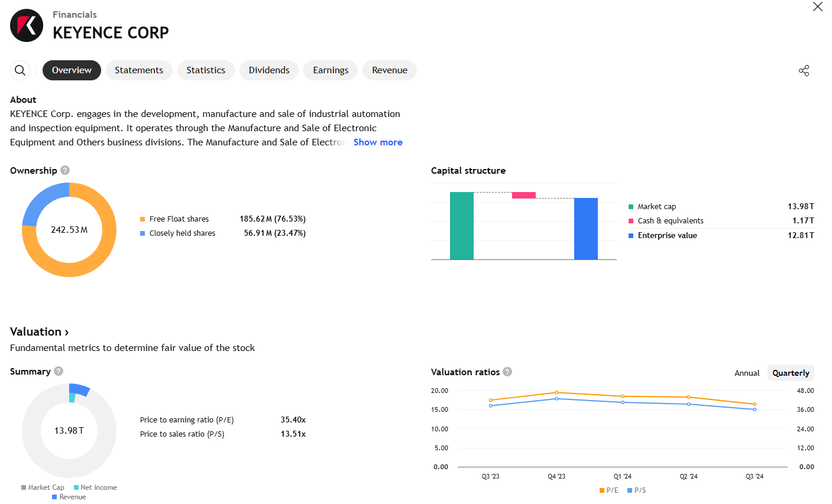Click Price to sales ratio (P/S) label
Viewport: 832px width, 504px height.
(x=182, y=434)
